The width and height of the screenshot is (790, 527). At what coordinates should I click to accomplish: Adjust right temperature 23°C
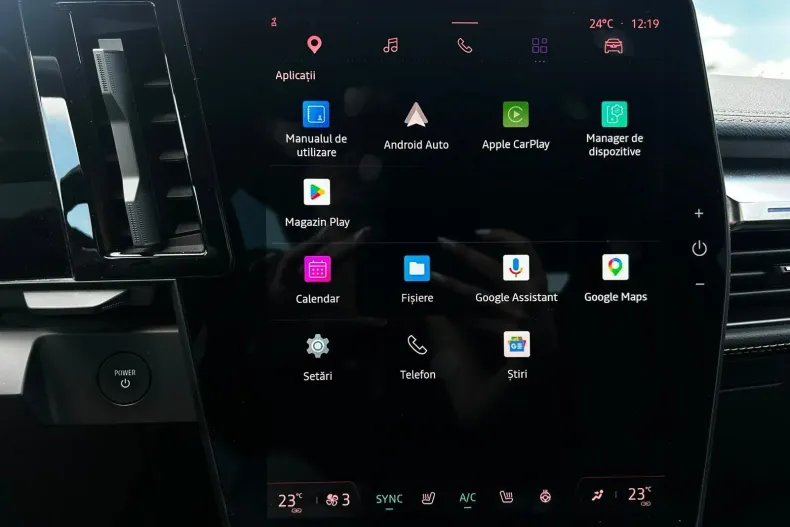[639, 495]
